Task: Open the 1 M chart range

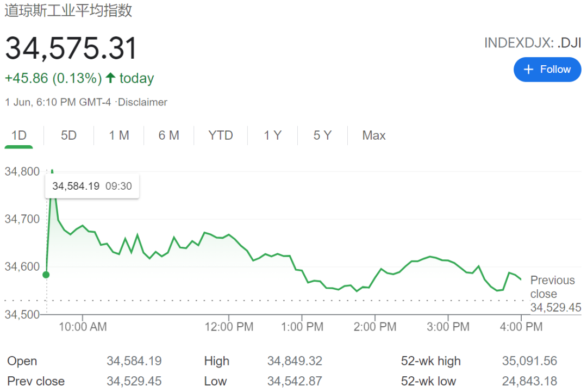Action: [x=118, y=135]
